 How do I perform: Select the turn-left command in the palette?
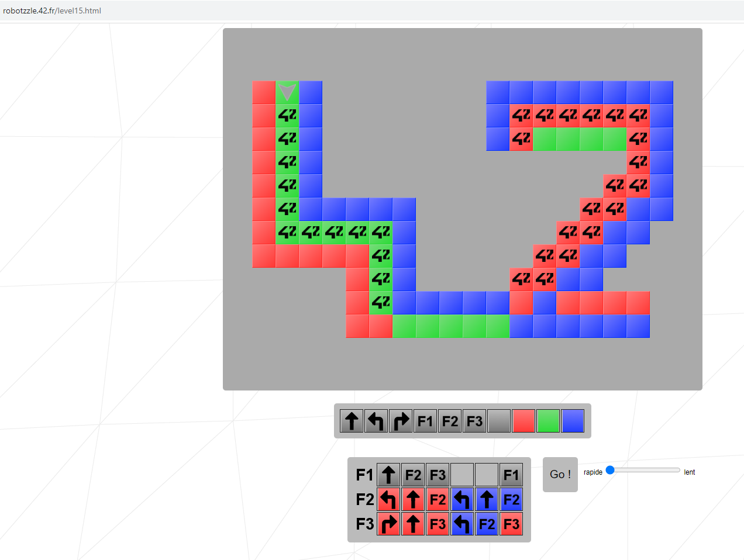[x=376, y=420]
